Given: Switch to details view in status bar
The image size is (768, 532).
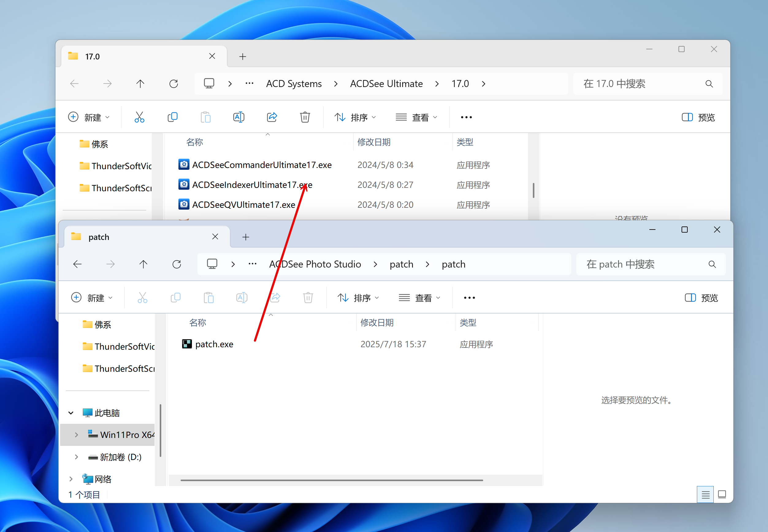Looking at the screenshot, I should tap(705, 495).
